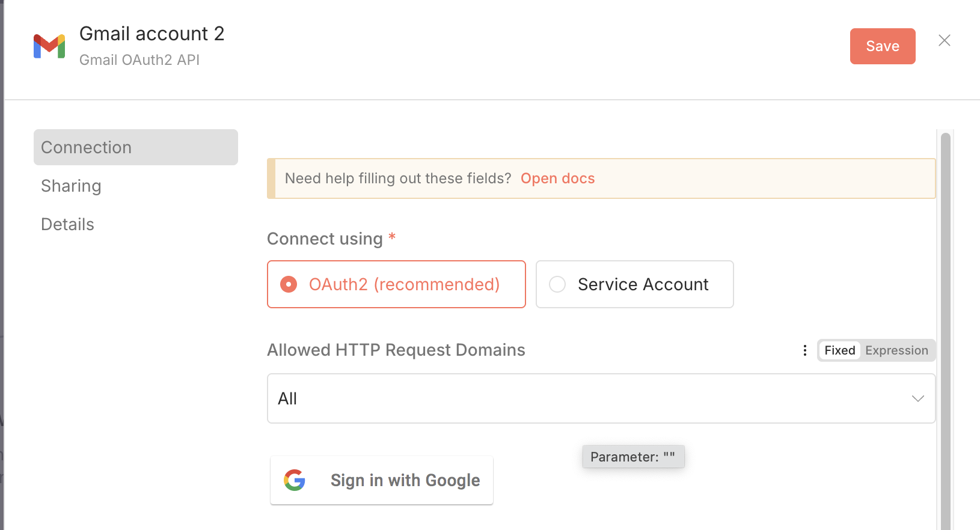Image resolution: width=980 pixels, height=530 pixels.
Task: Click the OAuth2 (recommended) label text
Action: (404, 284)
